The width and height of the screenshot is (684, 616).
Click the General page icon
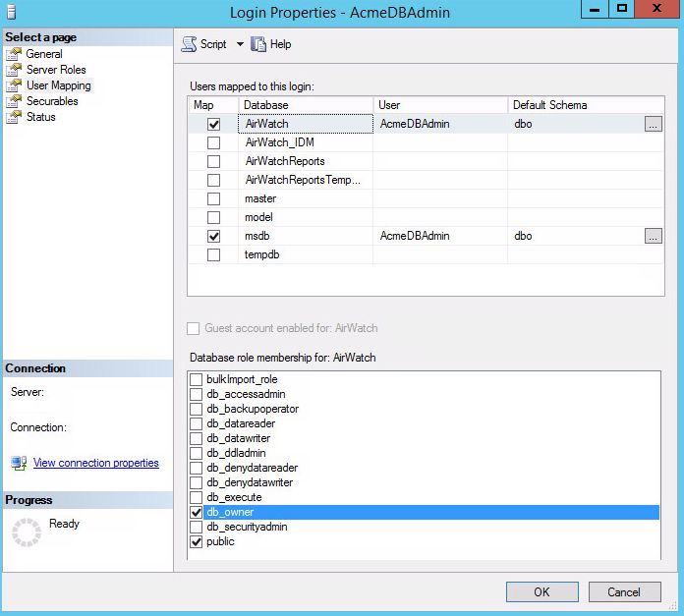14,54
